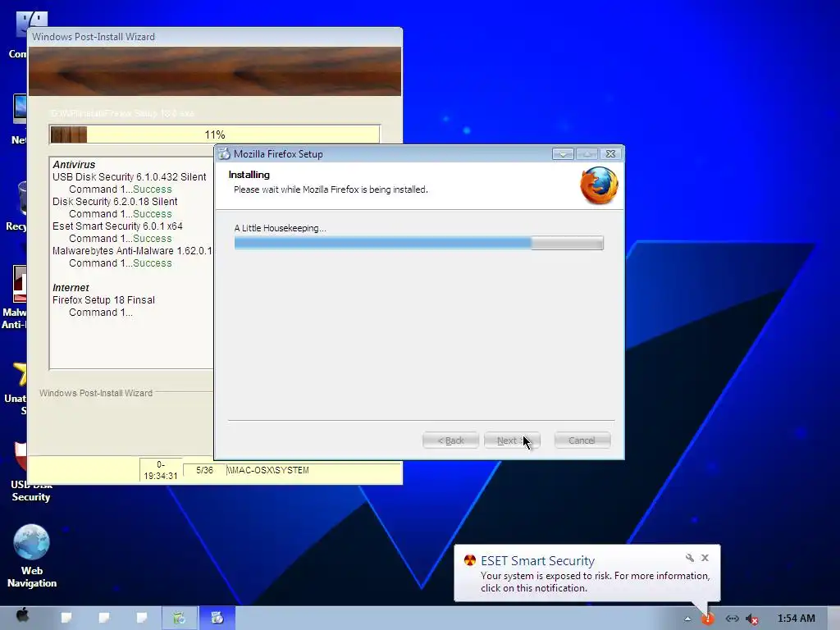This screenshot has height=630, width=840.
Task: Click the Back button in Firefox Setup
Action: pyautogui.click(x=450, y=441)
